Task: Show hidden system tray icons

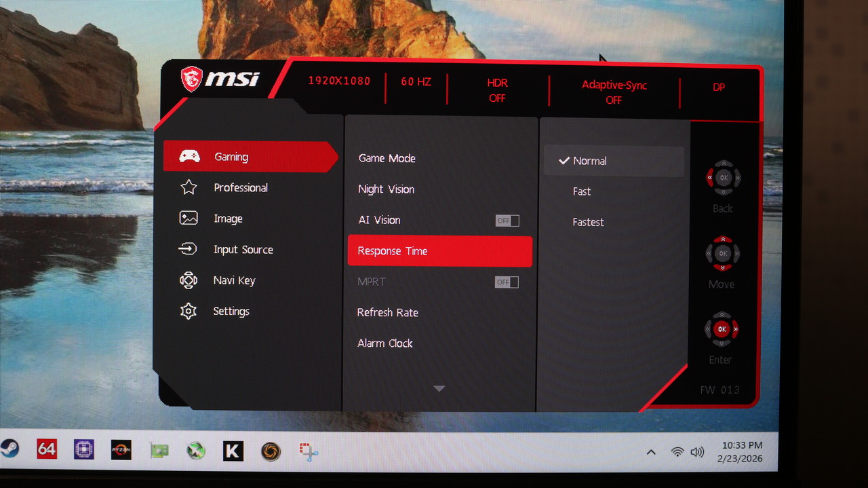Action: point(651,452)
